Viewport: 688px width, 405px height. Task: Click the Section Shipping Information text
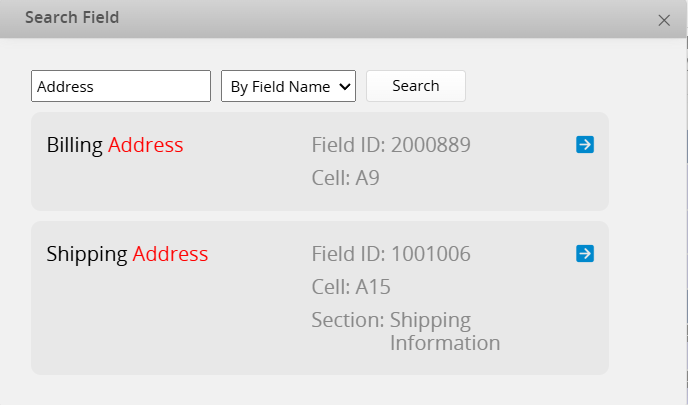(405, 331)
